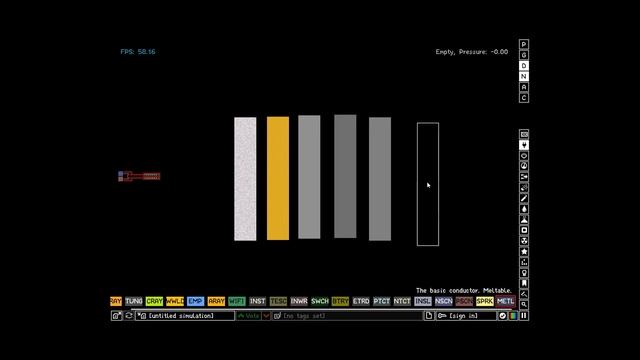Pause or resume the simulation

click(x=524, y=316)
